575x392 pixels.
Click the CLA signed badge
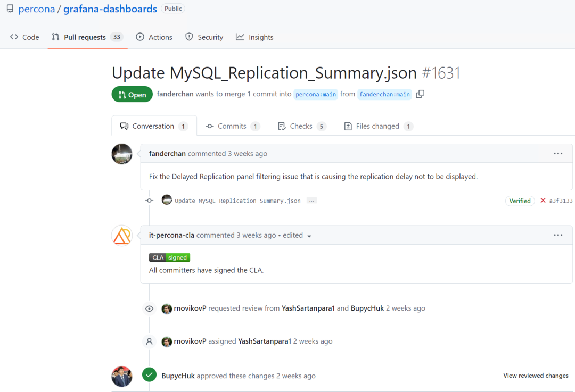point(169,257)
